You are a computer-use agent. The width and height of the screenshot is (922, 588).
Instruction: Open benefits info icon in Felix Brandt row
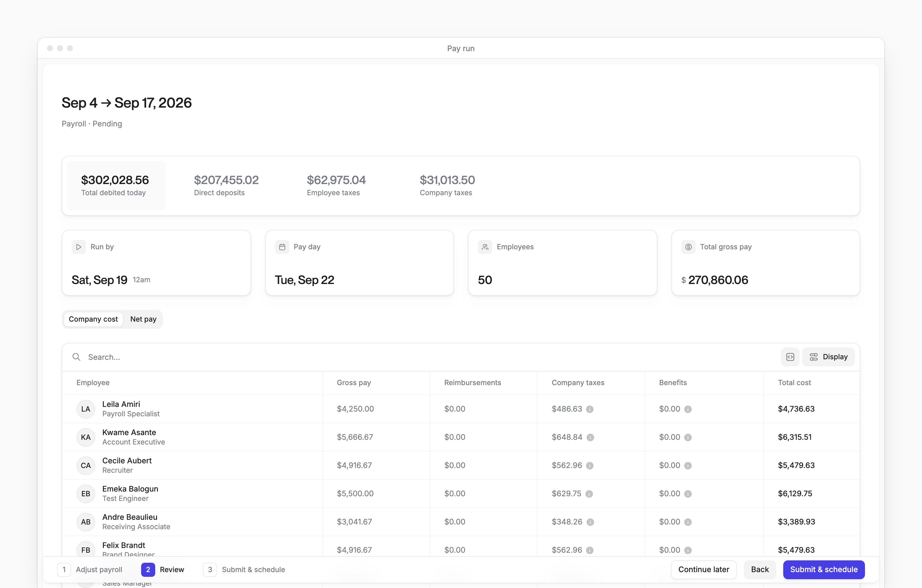688,550
